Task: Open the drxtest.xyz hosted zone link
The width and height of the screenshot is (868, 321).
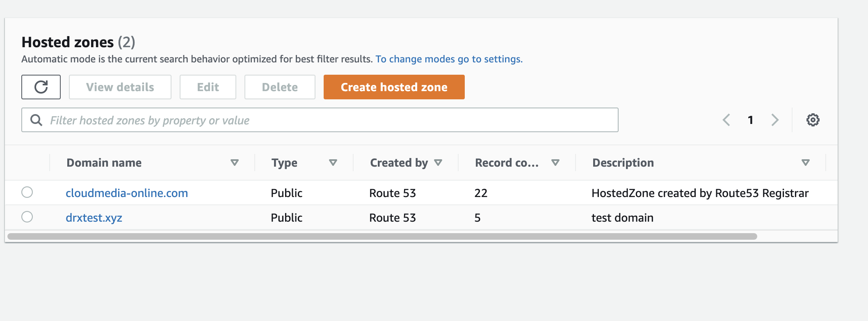Action: pos(94,218)
